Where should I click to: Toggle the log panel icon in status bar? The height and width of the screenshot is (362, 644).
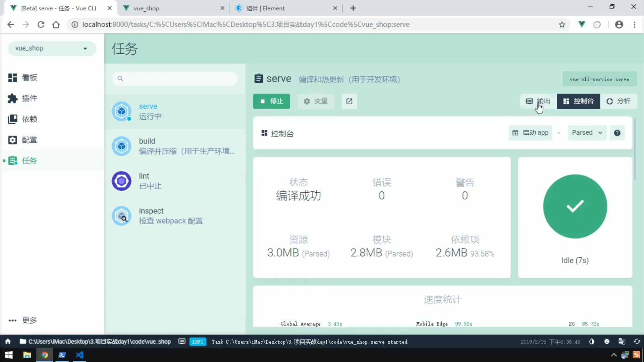pos(182,342)
